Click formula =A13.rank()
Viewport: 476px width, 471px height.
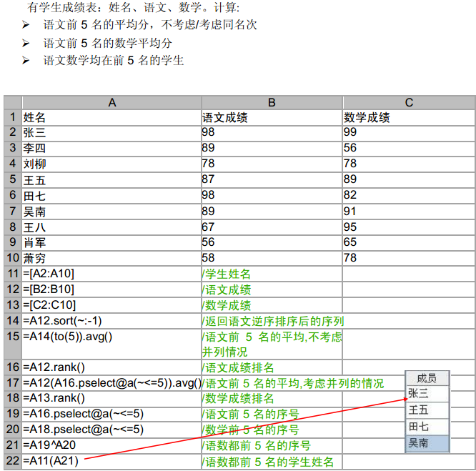[x=111, y=399]
